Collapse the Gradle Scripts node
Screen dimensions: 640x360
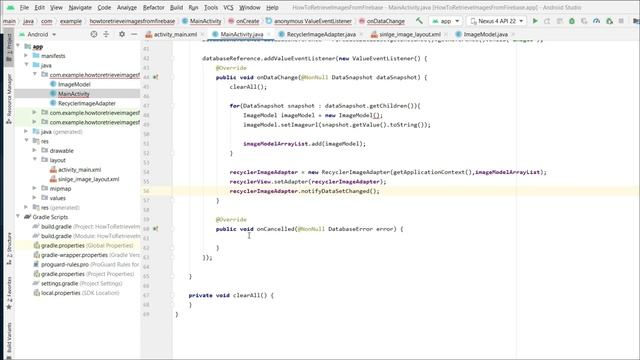coord(18,216)
